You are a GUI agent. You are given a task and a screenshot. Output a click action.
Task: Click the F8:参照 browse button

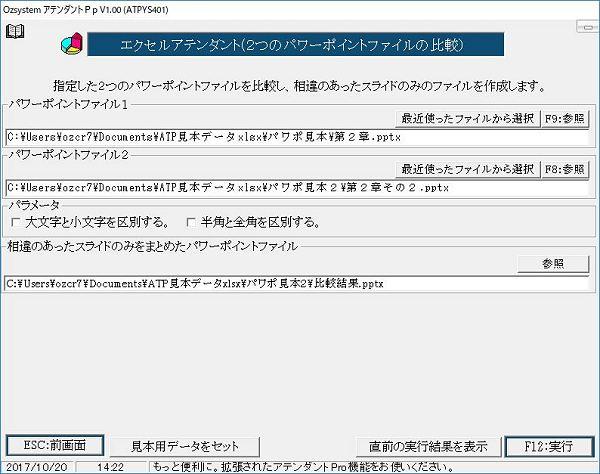[564, 169]
